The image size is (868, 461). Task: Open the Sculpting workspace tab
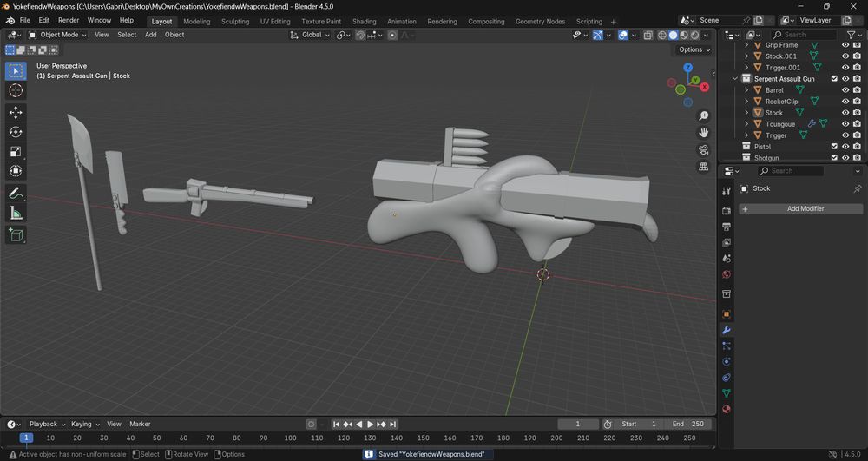(x=234, y=21)
